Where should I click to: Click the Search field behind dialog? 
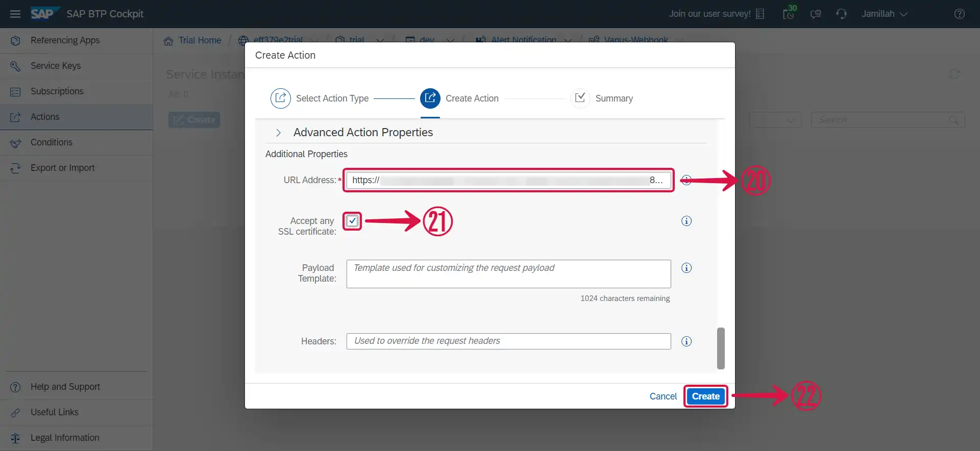[888, 120]
